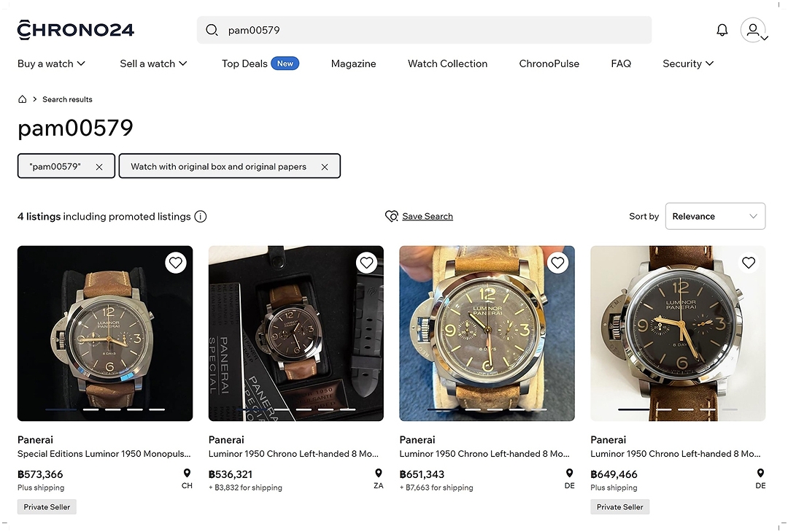Select the second image dot on first listing
Screen dimensions: 788x532
[90, 410]
